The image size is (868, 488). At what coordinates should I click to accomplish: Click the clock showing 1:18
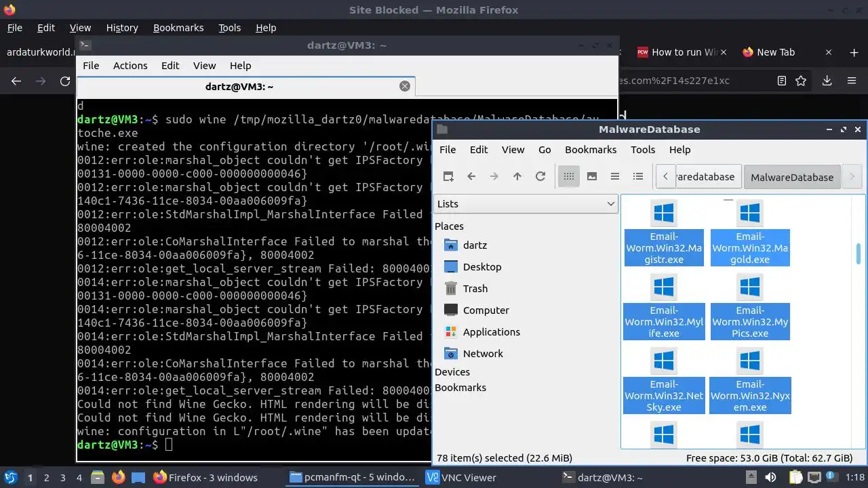pyautogui.click(x=855, y=477)
